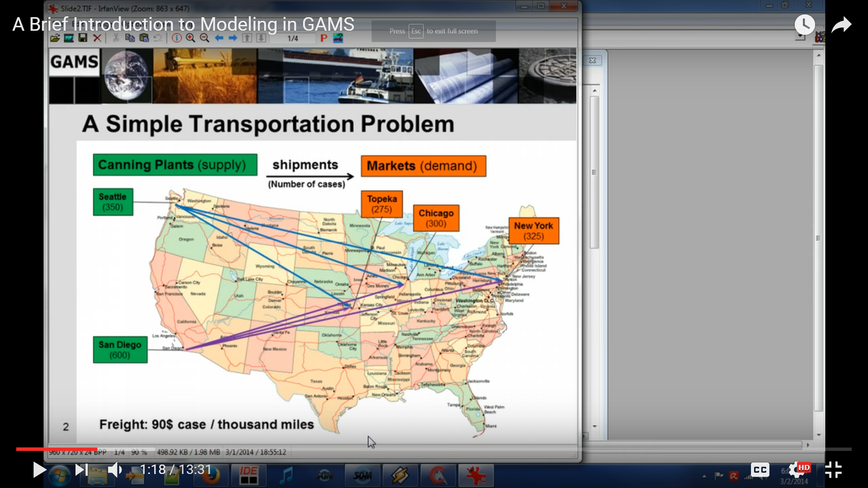Click the Share arrow at top right
Viewport: 868px width, 488px height.
point(841,24)
